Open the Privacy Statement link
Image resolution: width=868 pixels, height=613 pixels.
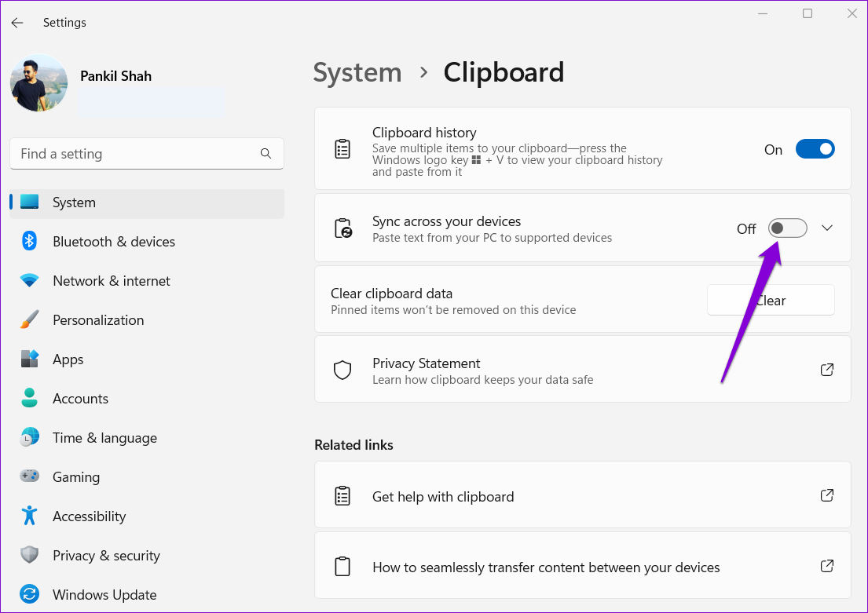point(582,370)
